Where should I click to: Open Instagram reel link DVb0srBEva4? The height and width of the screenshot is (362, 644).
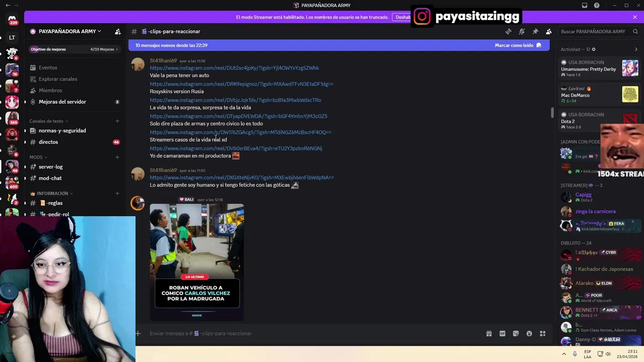coord(236,148)
